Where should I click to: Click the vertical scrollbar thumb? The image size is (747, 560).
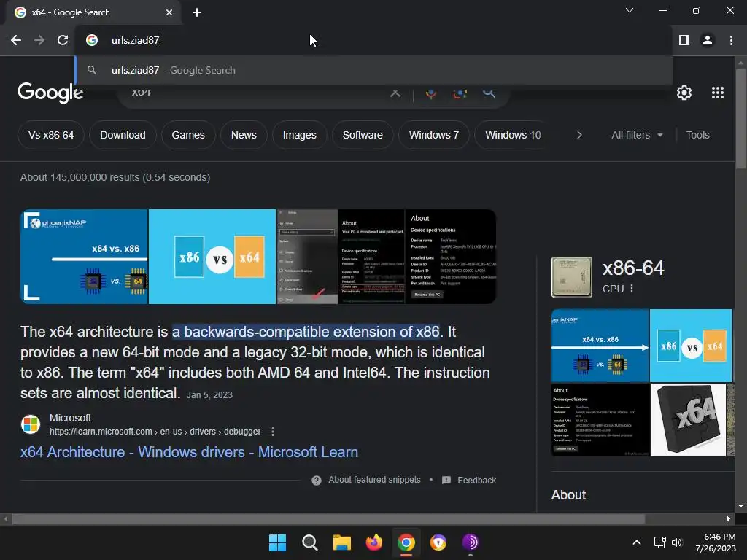point(740,119)
